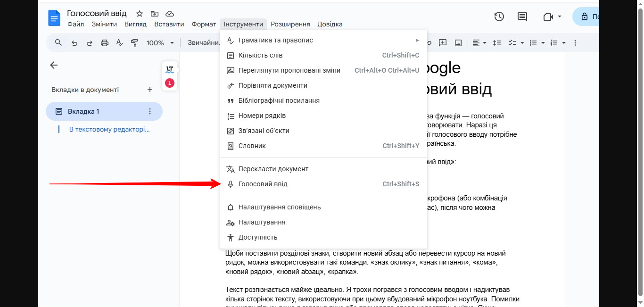Insert a bulleted list

(x=533, y=43)
